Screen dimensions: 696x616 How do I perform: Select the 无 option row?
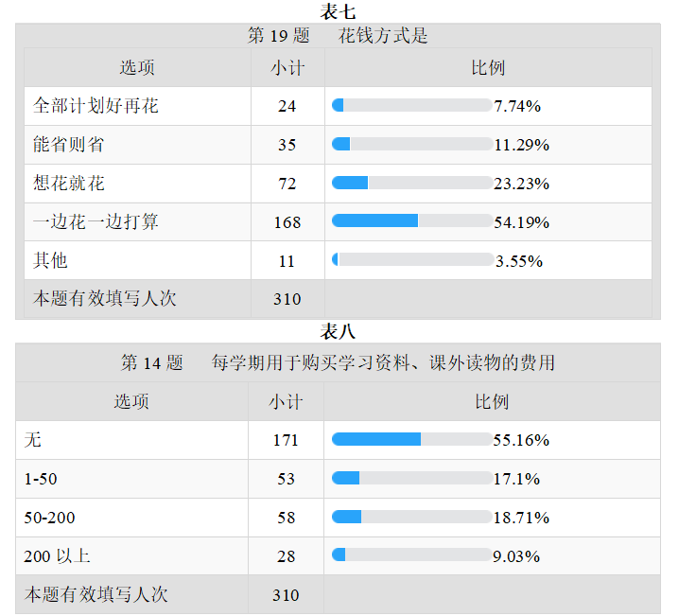coord(338,440)
